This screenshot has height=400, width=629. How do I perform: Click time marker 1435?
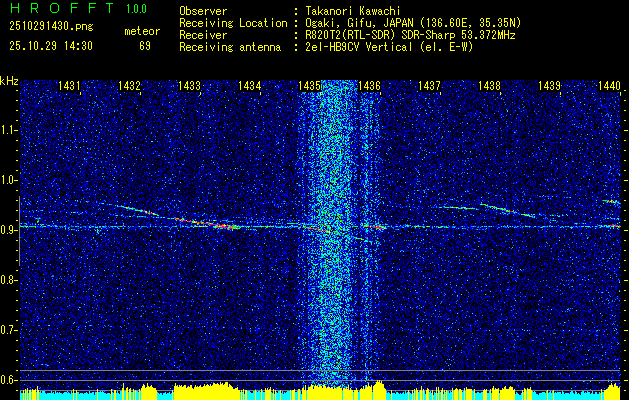coord(310,85)
